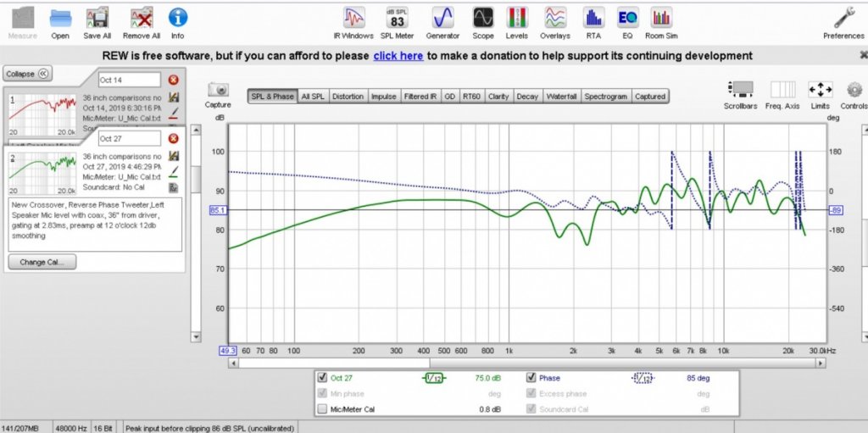Viewport: 868px width, 433px height.
Task: Remove the Oct 27 measurement with red X
Action: click(173, 138)
